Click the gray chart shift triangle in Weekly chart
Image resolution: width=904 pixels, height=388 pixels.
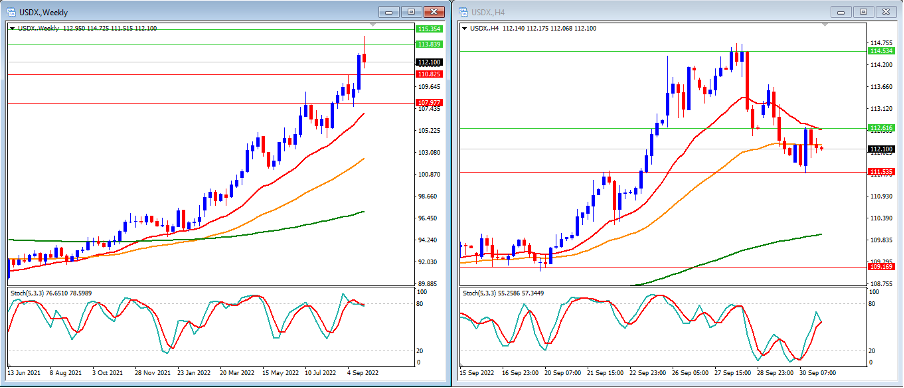point(373,25)
